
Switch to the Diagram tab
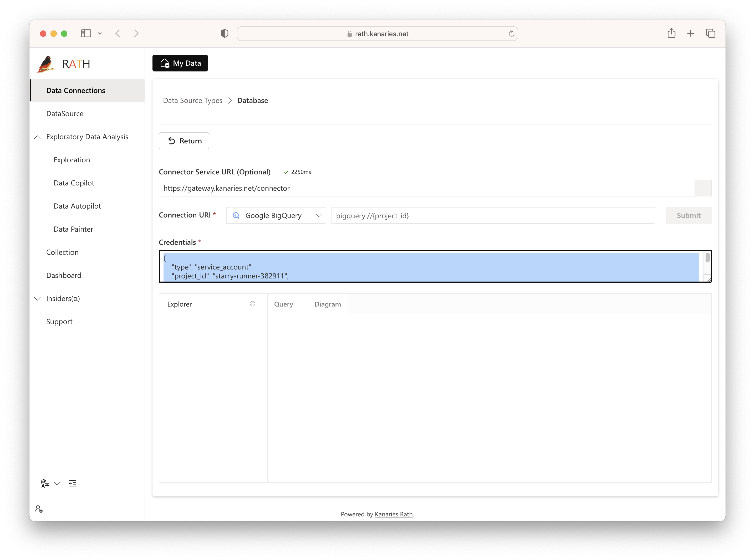(327, 304)
